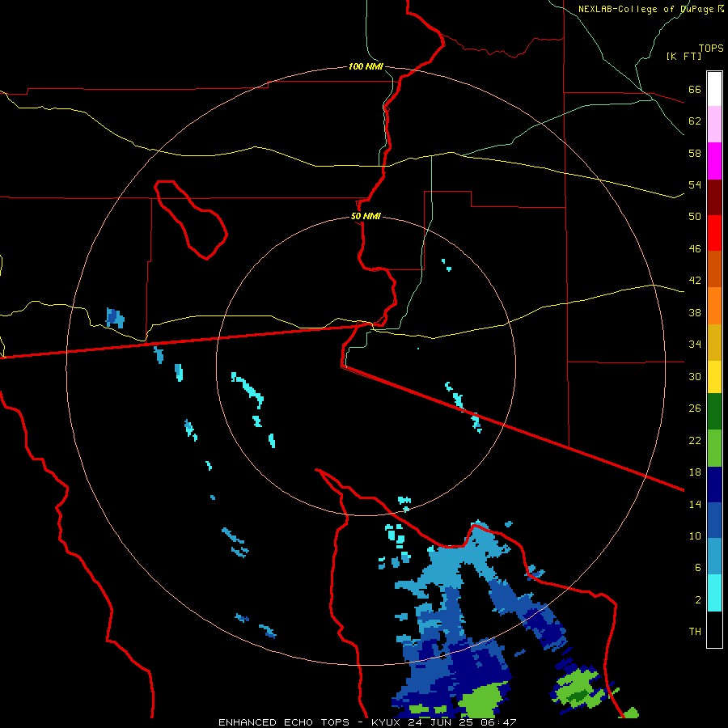This screenshot has width=728, height=728.
Task: Click the 100 NMI range ring label
Action: click(x=366, y=67)
